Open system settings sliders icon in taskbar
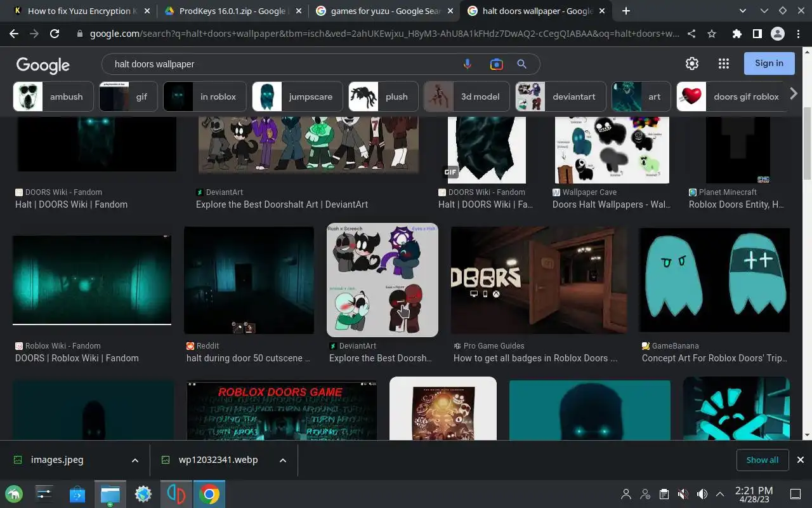The height and width of the screenshot is (508, 812). (44, 494)
